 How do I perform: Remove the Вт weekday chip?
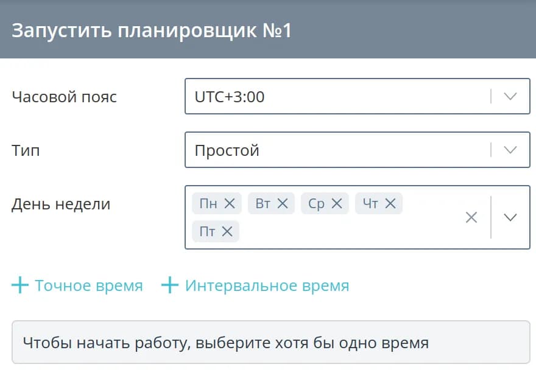(x=283, y=203)
